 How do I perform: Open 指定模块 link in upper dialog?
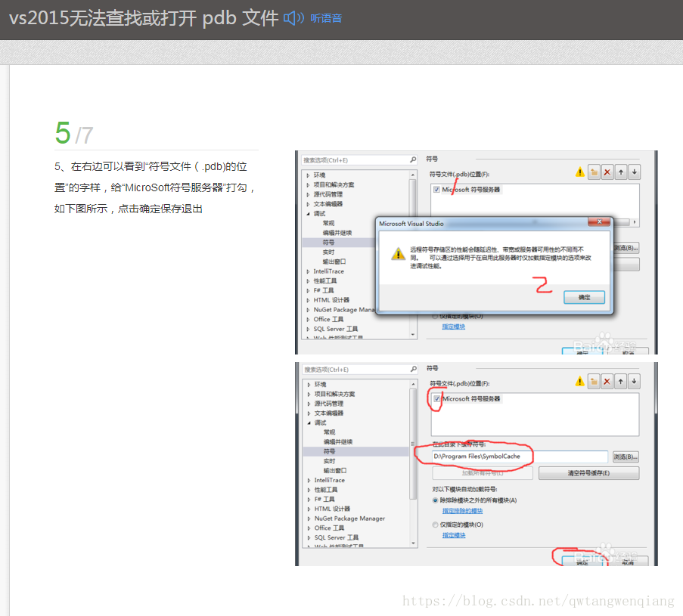[x=454, y=327]
